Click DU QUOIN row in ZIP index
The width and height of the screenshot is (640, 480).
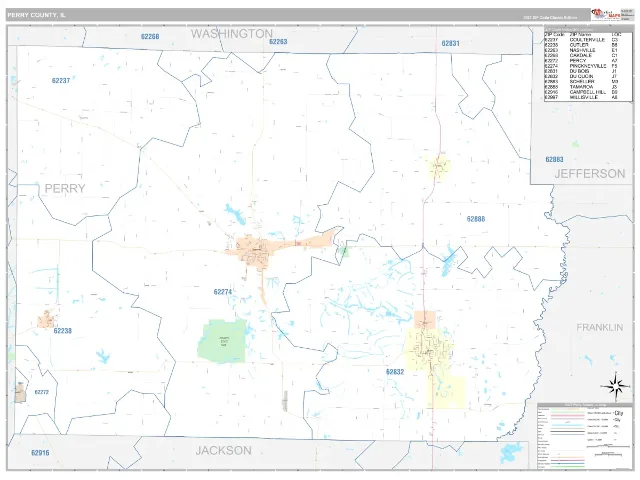(x=582, y=76)
